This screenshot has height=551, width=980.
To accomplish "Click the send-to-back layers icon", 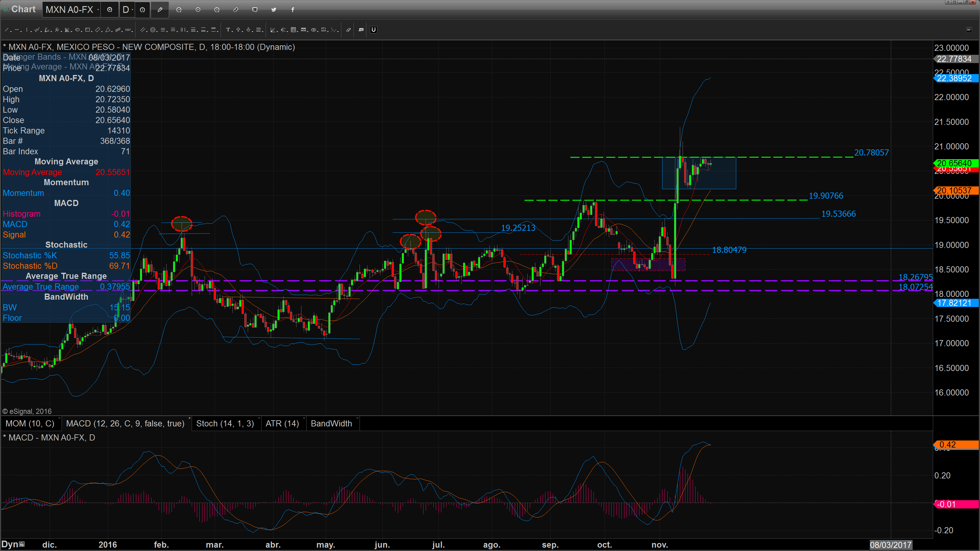I will (361, 30).
